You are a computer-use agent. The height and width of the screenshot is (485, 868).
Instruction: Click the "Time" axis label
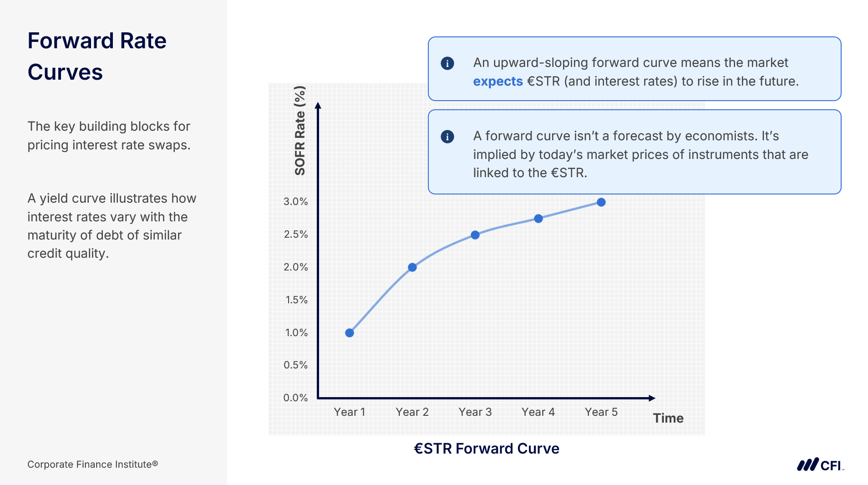tap(668, 418)
